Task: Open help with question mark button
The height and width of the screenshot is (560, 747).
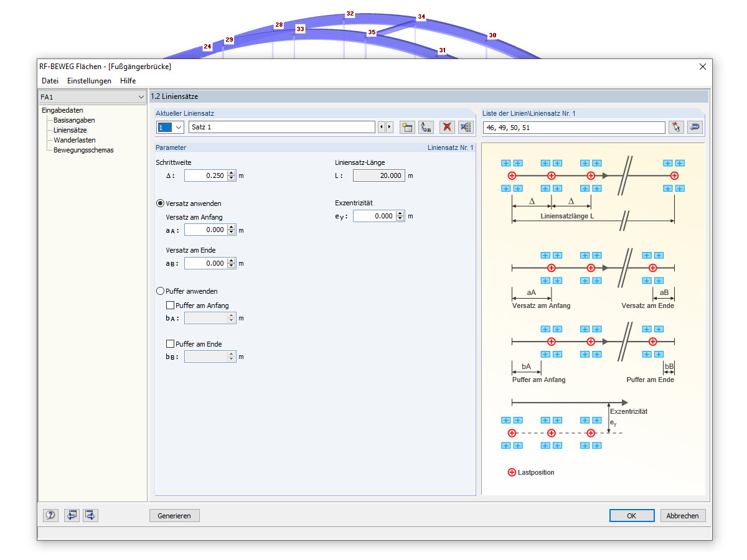Action: point(50,515)
